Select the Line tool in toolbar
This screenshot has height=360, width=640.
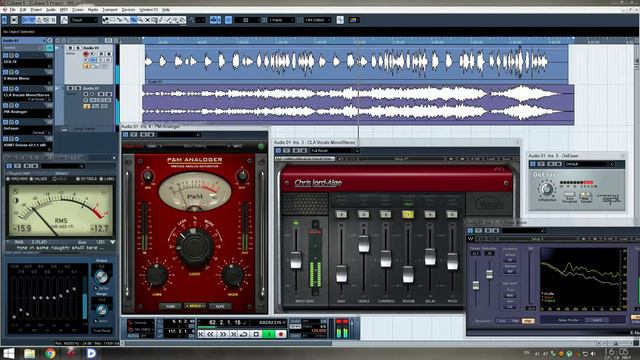(169, 20)
